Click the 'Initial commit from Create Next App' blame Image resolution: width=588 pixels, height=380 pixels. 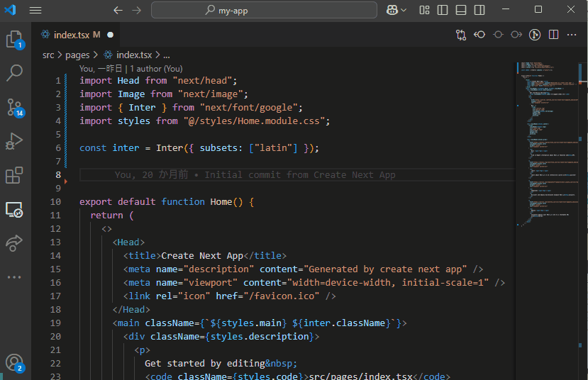click(x=300, y=175)
